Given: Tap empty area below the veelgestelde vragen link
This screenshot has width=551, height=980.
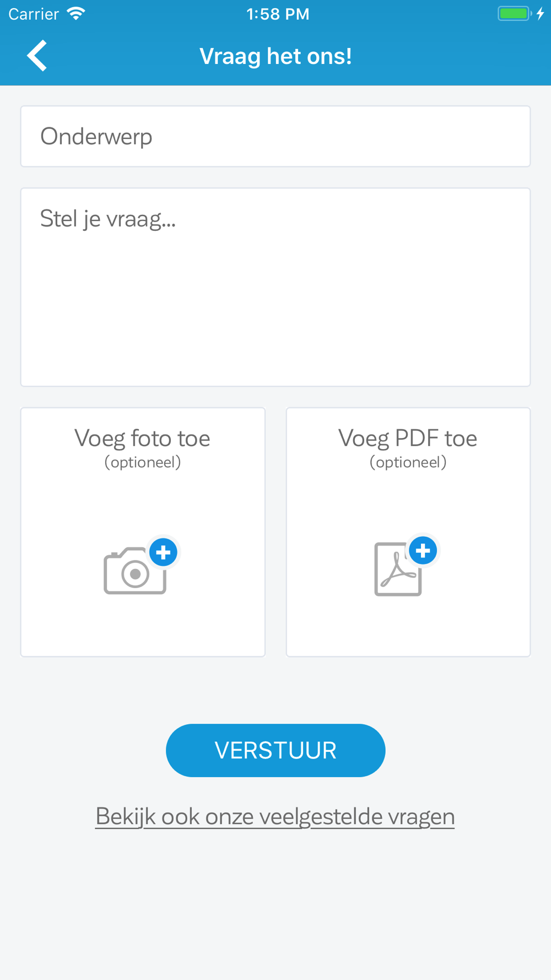Looking at the screenshot, I should click(x=275, y=909).
